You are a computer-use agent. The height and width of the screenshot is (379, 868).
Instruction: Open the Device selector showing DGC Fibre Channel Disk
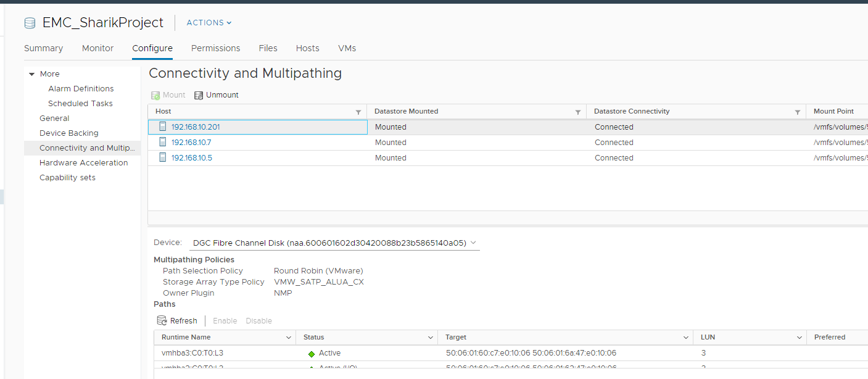(473, 242)
